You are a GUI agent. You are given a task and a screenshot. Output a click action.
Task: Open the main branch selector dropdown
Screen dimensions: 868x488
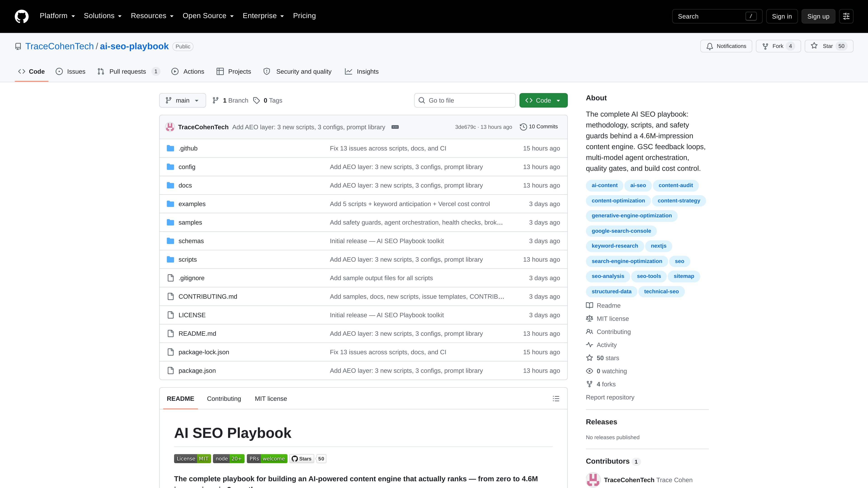182,100
